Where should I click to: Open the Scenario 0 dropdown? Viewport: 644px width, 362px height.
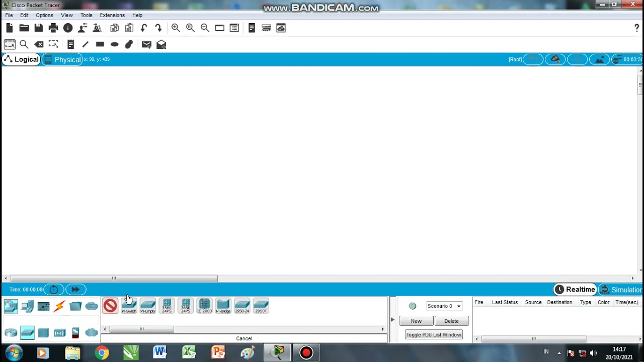444,306
